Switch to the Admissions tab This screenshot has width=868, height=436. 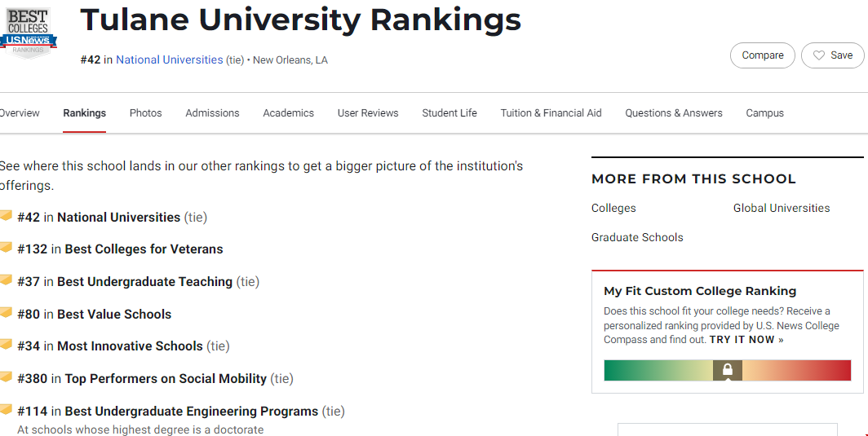[x=213, y=113]
